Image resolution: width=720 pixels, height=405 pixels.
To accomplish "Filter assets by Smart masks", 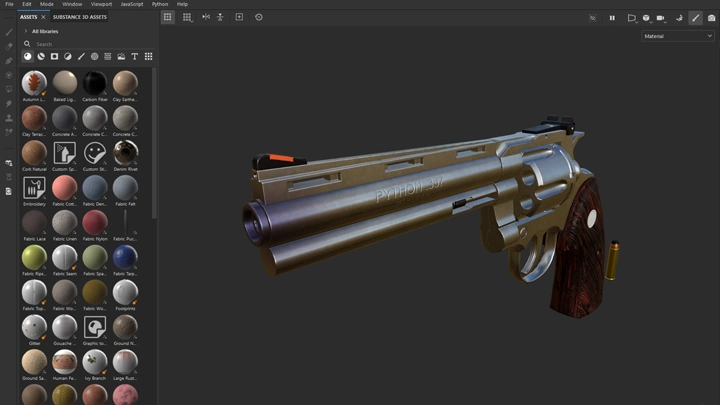I will click(54, 56).
